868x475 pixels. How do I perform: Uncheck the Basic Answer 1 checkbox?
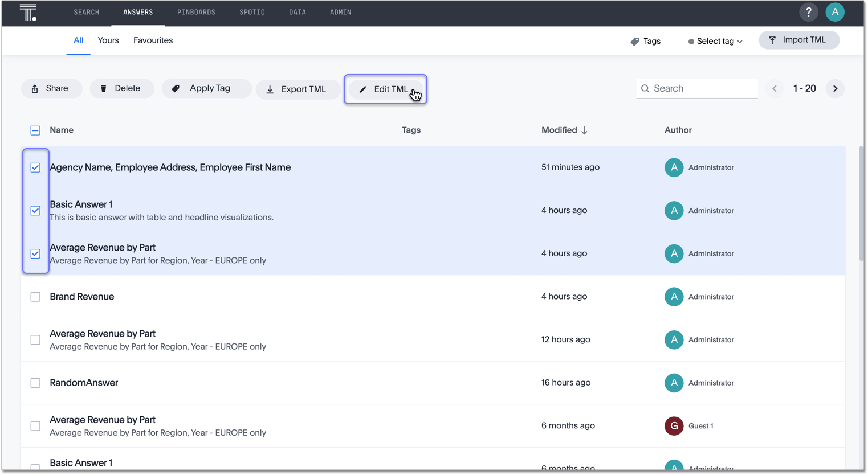coord(35,211)
